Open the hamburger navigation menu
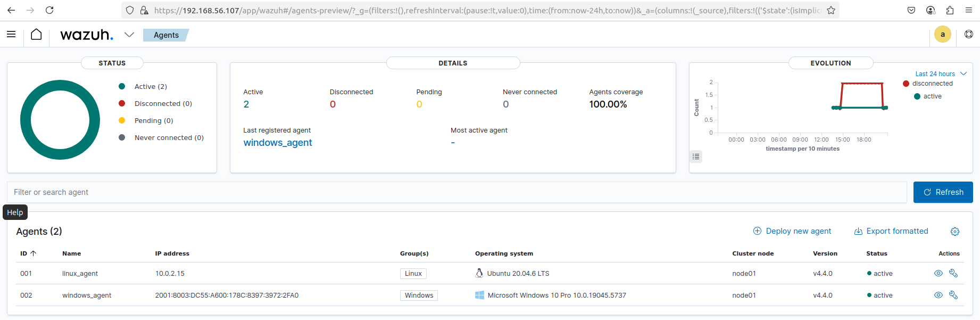 (x=11, y=35)
